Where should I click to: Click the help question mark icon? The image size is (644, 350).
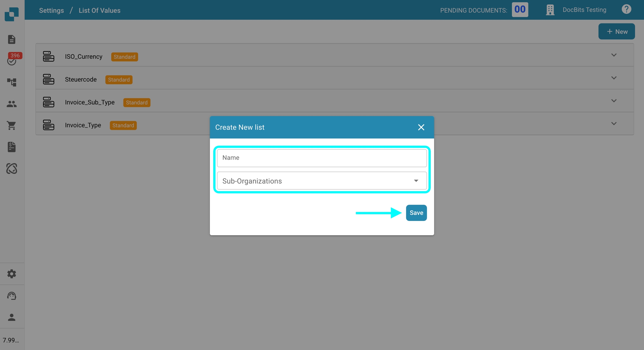point(626,9)
